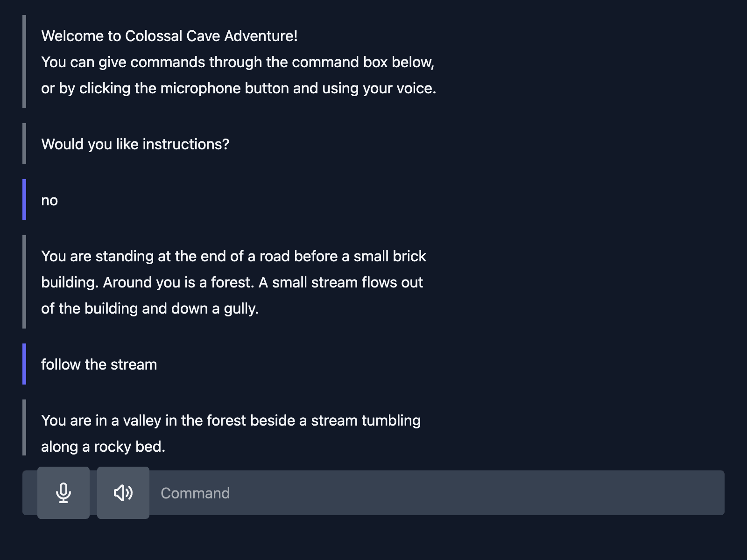Screen dimensions: 747x560
Task: Focus the Command text input field
Action: pos(434,493)
